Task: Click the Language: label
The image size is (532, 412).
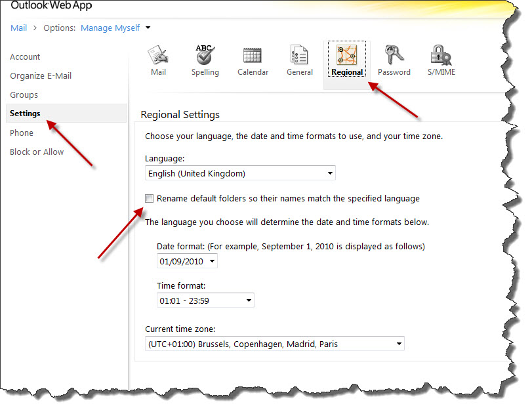Action: click(x=165, y=159)
